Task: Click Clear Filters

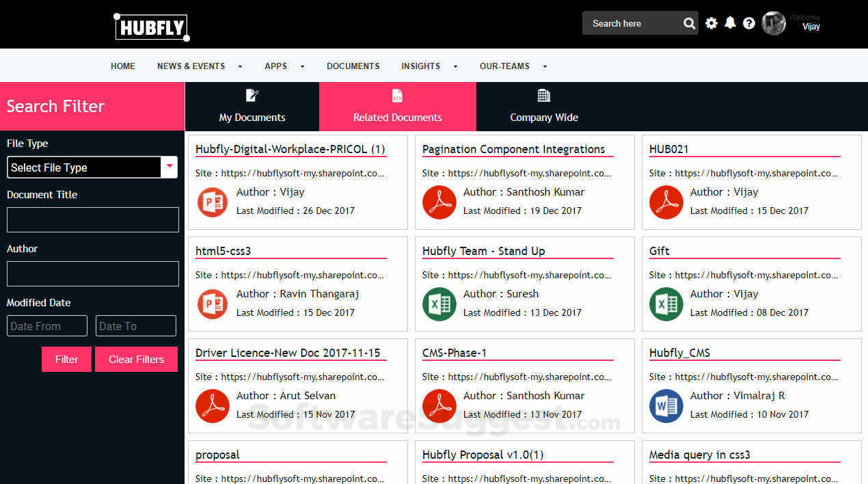Action: [x=136, y=359]
